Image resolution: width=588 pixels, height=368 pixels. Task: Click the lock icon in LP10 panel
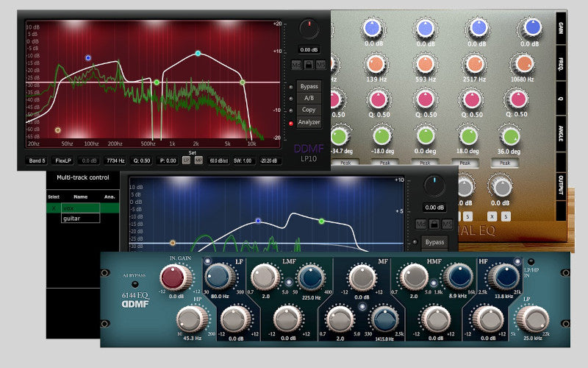[309, 66]
